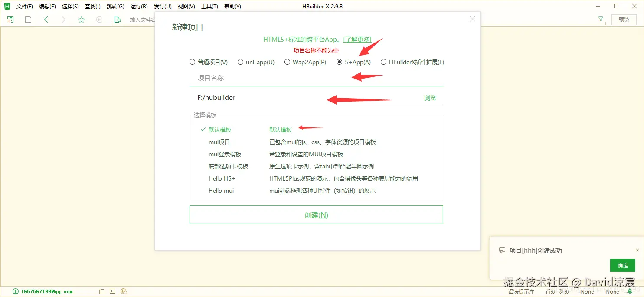Image resolution: width=644 pixels, height=297 pixels.
Task: Click the save icon on the toolbar
Action: (28, 19)
